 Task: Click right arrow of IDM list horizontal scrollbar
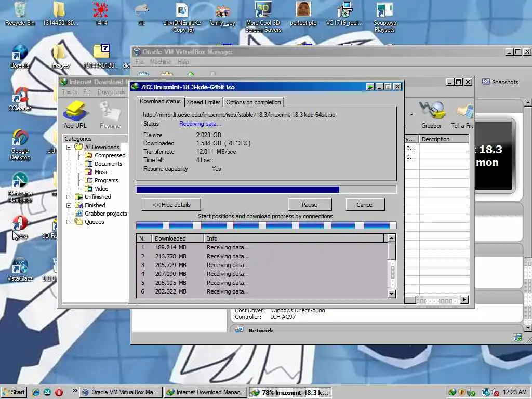pos(464,300)
